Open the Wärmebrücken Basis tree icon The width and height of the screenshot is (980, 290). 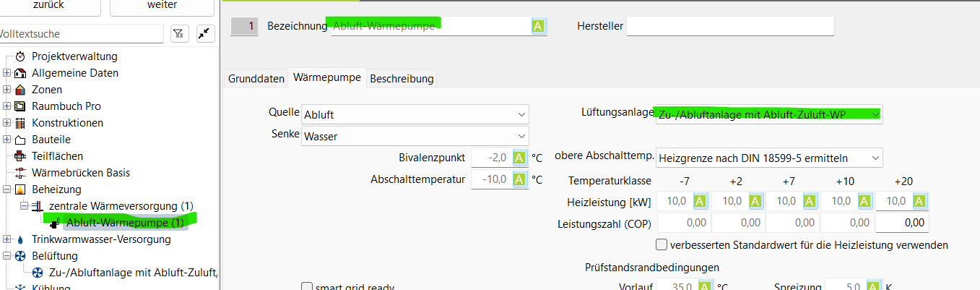20,173
